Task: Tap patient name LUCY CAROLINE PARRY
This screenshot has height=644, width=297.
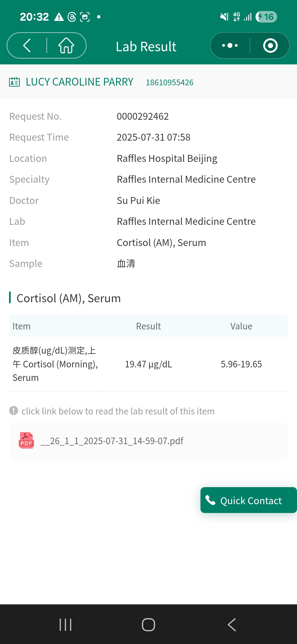Action: [79, 82]
